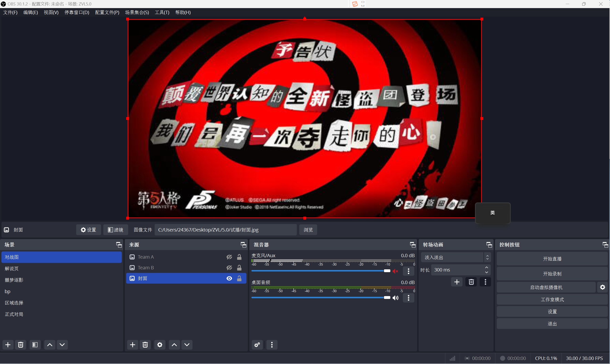This screenshot has height=364, width=610.
Task: Unmute the 麦克风/Aux channel
Action: click(x=395, y=271)
